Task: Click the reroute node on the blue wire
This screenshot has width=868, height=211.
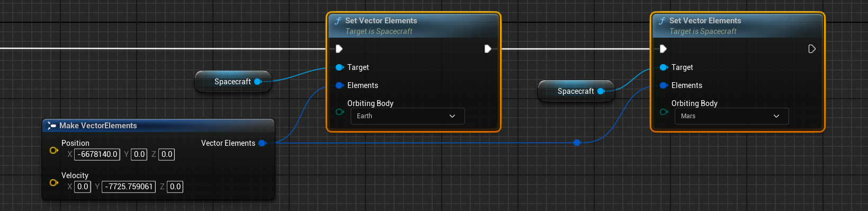Action: pyautogui.click(x=577, y=143)
